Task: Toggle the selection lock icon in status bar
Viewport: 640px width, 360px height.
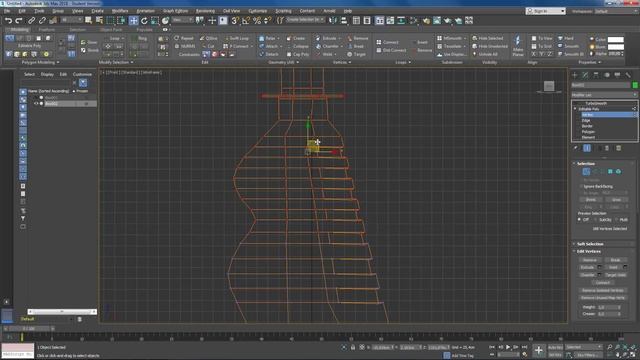Action: coord(353,347)
